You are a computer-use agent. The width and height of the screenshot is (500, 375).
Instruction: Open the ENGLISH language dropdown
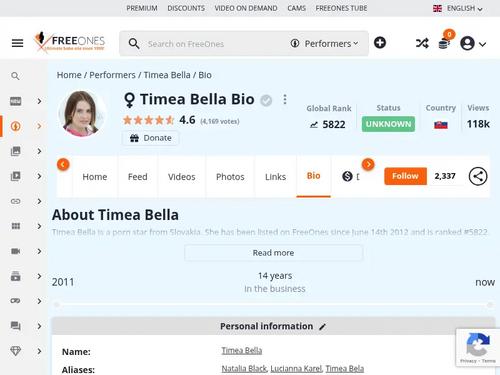point(458,8)
